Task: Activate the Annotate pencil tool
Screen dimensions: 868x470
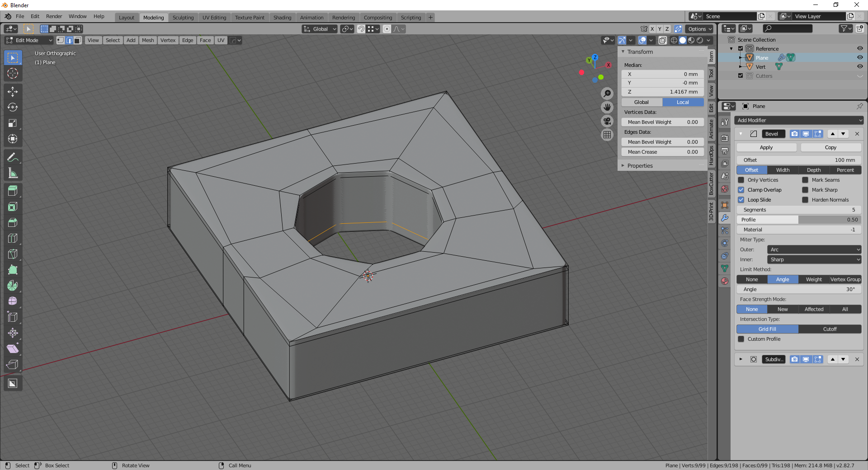Action: (13, 157)
